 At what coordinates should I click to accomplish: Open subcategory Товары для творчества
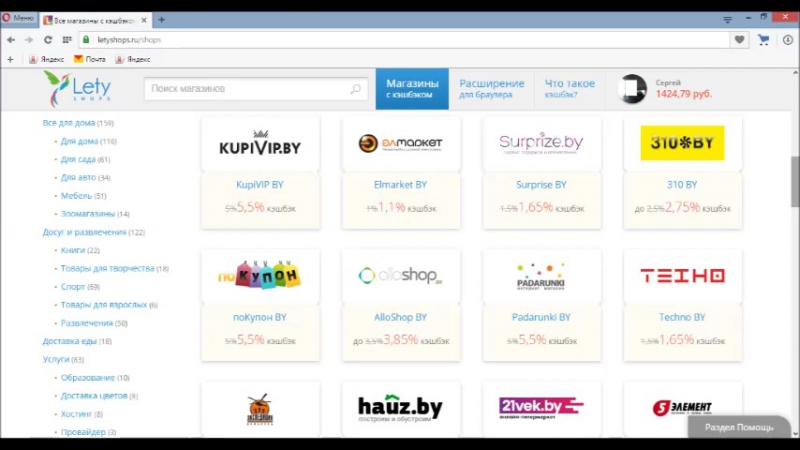coord(107,268)
